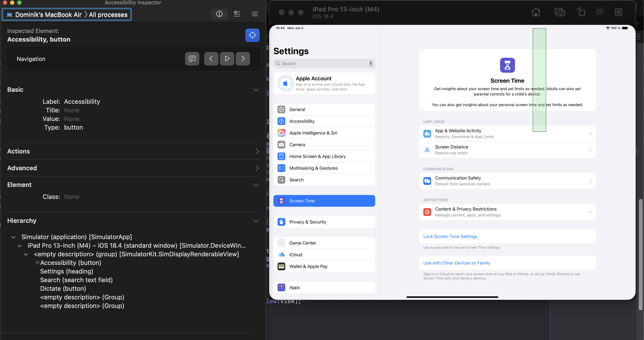Go to previous element in Navigation

(211, 59)
